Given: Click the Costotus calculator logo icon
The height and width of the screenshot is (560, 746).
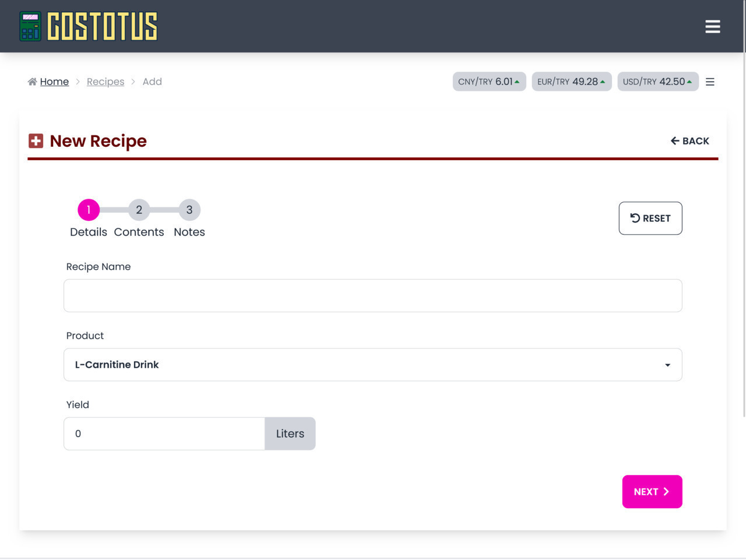Looking at the screenshot, I should (30, 26).
